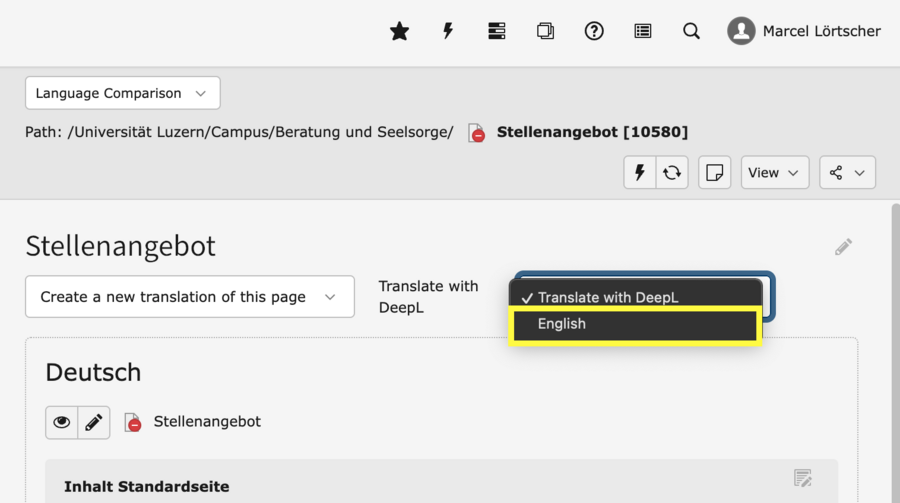Open the system information list icon
This screenshot has width=900, height=503.
[x=643, y=31]
